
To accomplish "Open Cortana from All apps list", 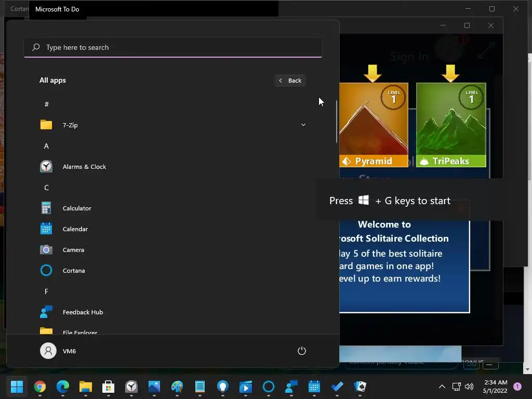I will [x=172, y=270].
